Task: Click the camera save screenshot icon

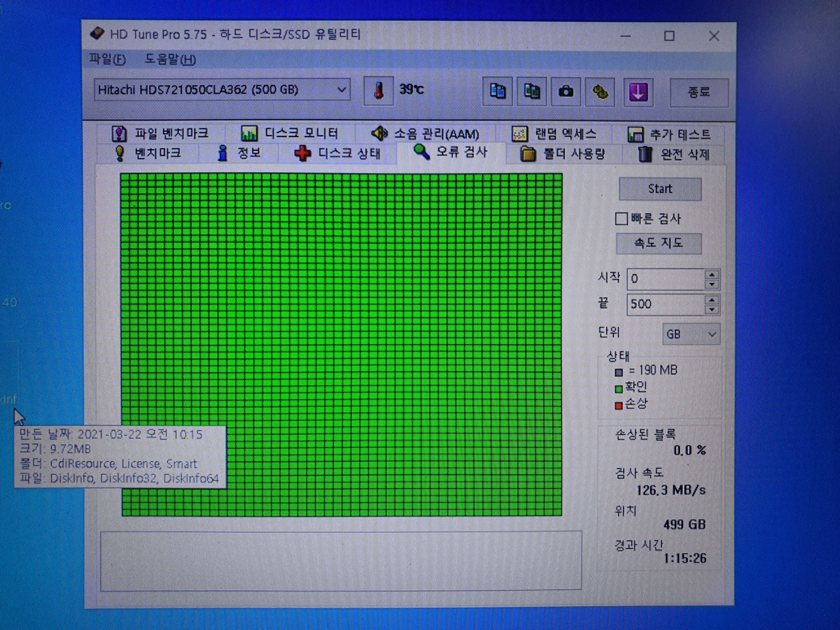Action: (x=566, y=91)
